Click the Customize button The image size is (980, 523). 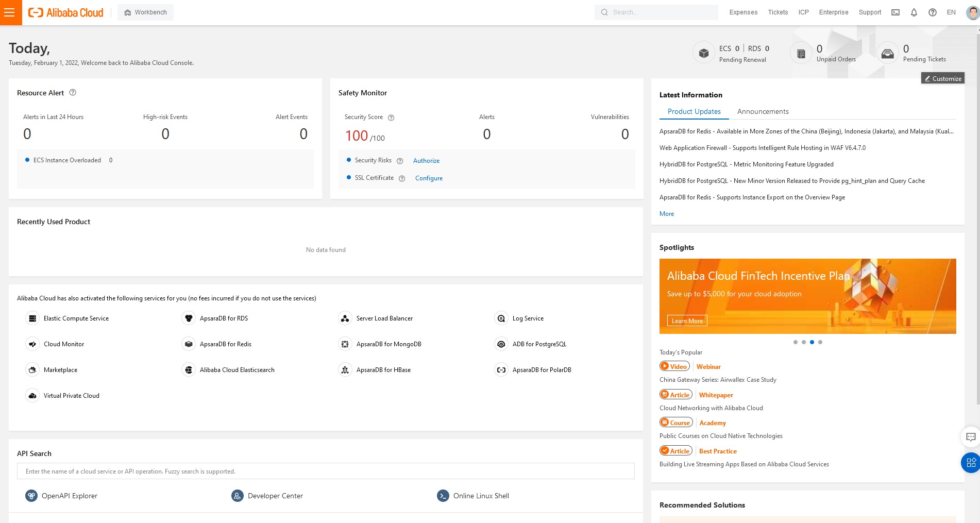tap(942, 78)
